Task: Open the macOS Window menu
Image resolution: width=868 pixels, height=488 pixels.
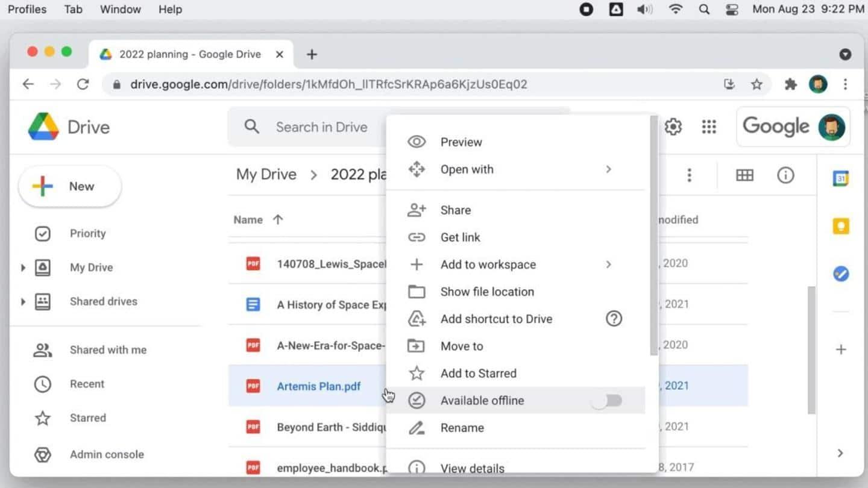Action: tap(120, 10)
